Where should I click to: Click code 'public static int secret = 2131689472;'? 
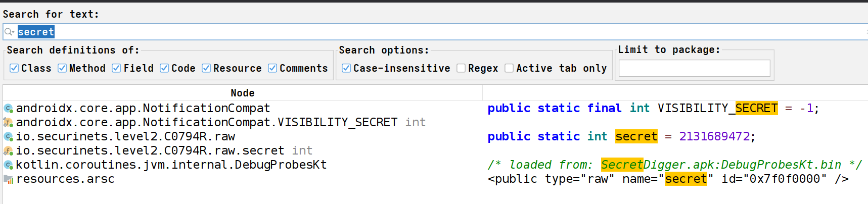[x=621, y=136]
